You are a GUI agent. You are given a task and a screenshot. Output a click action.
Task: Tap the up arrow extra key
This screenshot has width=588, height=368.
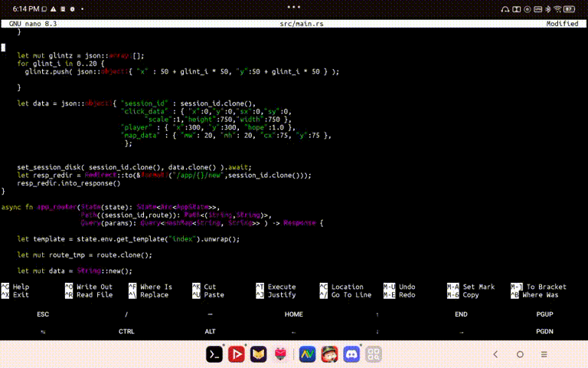click(x=377, y=314)
